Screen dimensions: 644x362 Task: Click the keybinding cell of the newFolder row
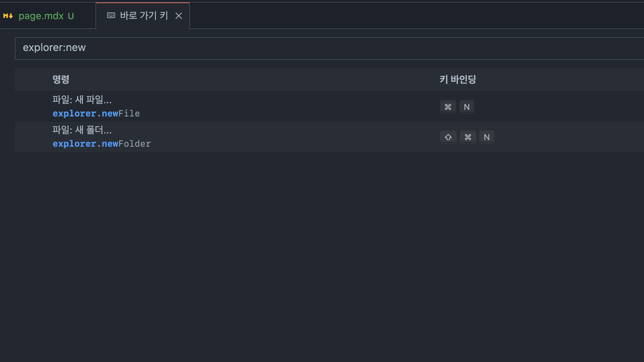pos(536,137)
